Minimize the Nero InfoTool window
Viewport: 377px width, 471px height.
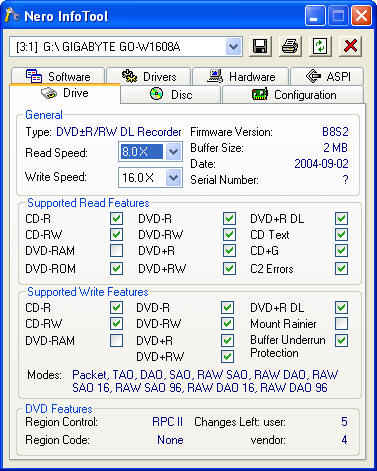tap(315, 16)
